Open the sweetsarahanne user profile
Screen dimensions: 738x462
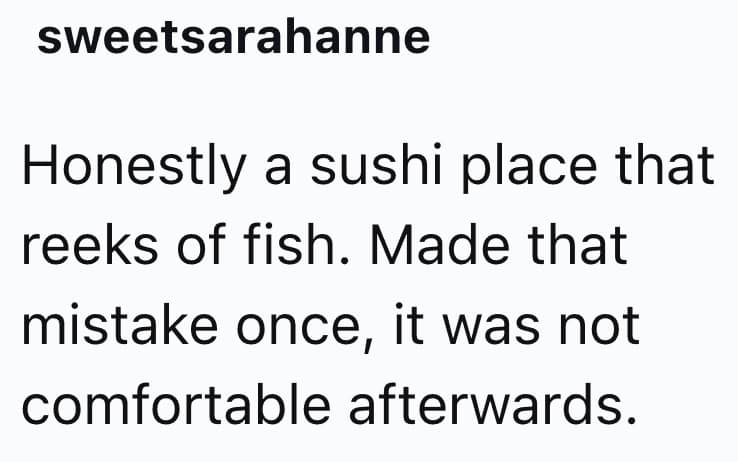232,39
